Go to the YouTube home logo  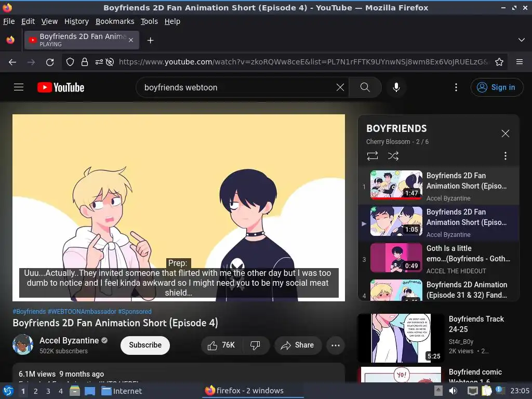click(61, 87)
